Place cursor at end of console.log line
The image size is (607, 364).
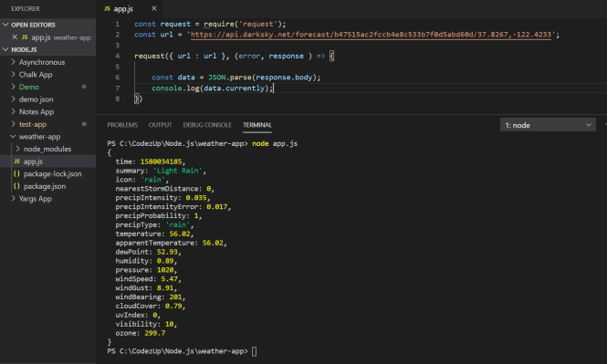click(273, 88)
